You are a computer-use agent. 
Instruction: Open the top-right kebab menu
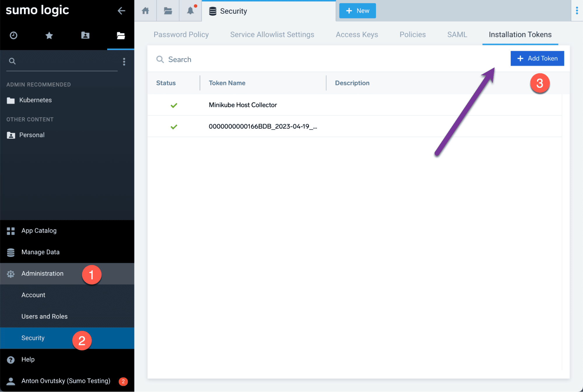(577, 11)
